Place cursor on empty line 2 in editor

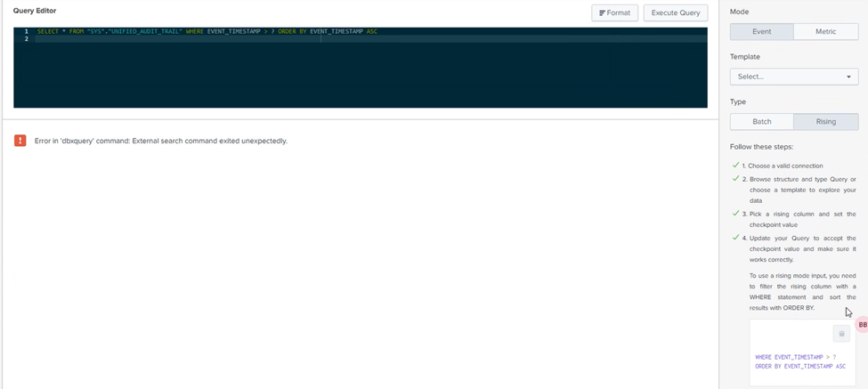178,39
